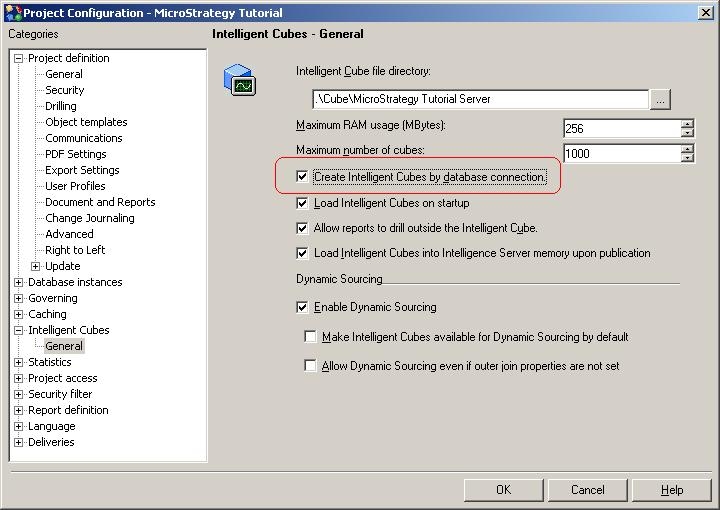Click the Deliveries tree label
This screenshot has width=720, height=510.
51,443
